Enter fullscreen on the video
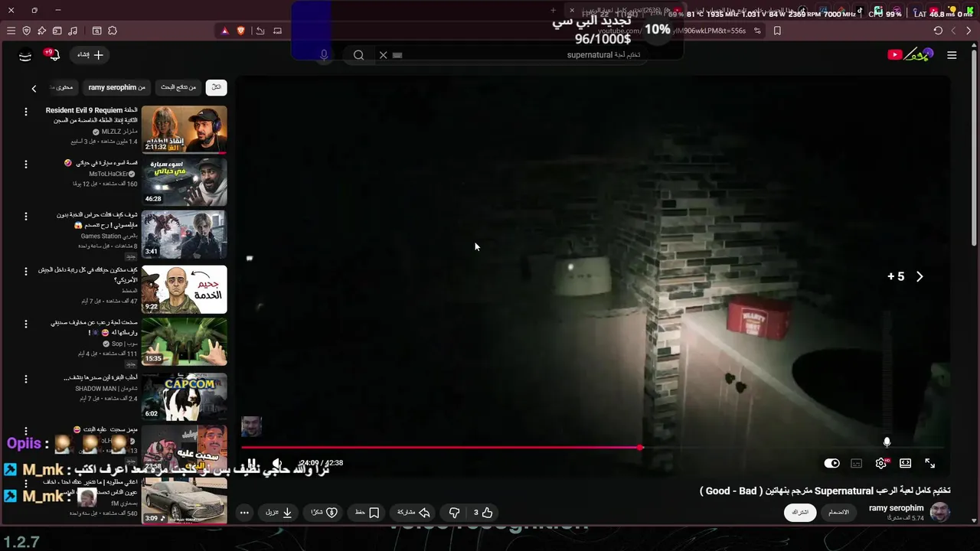This screenshot has height=551, width=980. pos(930,463)
